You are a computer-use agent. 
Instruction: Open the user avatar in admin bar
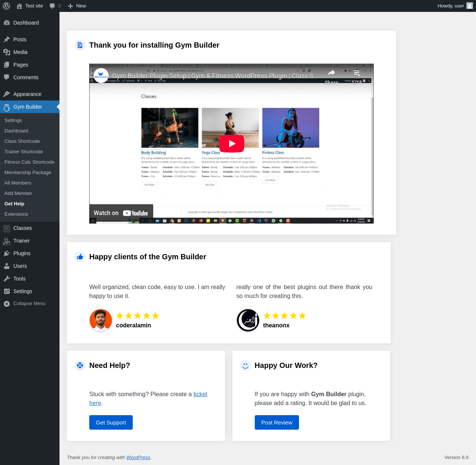(470, 6)
